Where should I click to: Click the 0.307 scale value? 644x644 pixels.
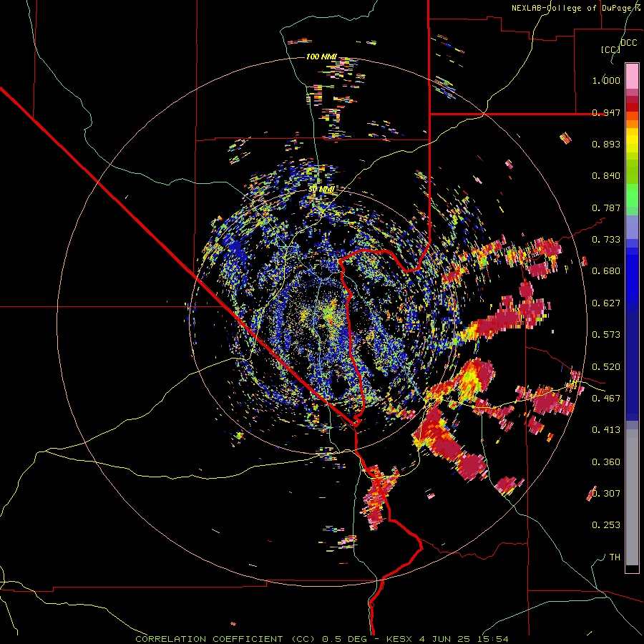pyautogui.click(x=606, y=494)
